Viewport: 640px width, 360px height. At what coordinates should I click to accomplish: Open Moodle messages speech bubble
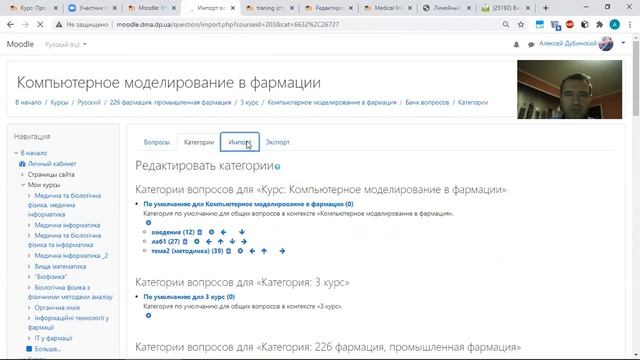531,44
